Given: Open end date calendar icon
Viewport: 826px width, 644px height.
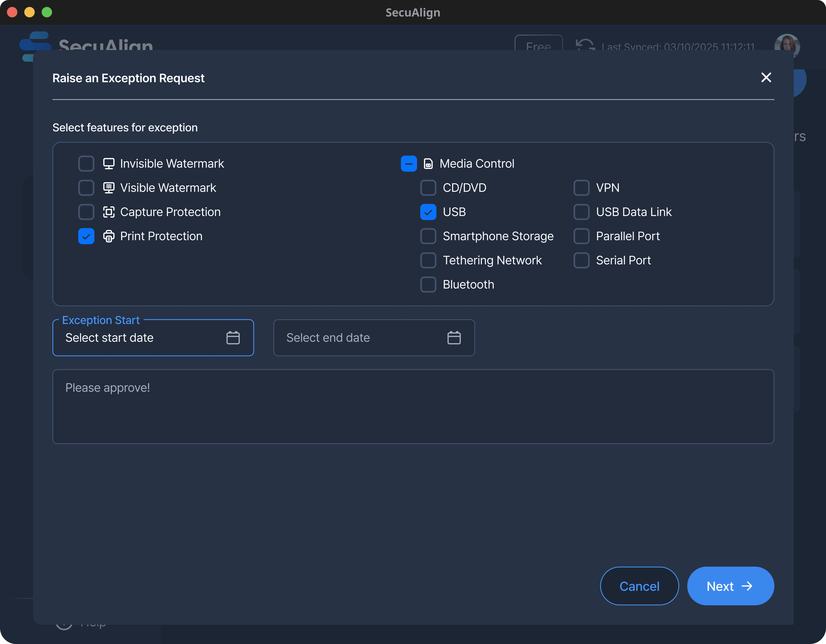Looking at the screenshot, I should click(454, 338).
